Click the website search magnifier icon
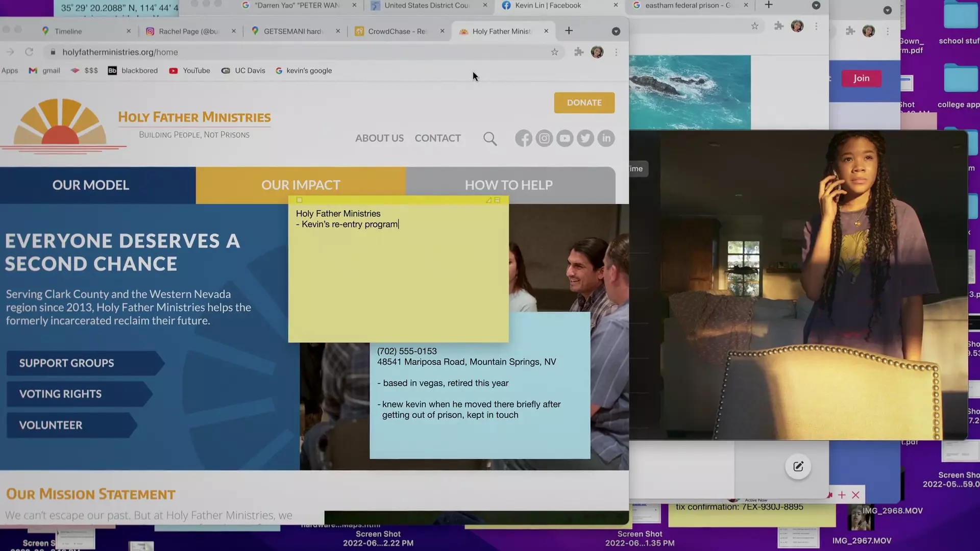Viewport: 980px width, 551px height. point(489,139)
